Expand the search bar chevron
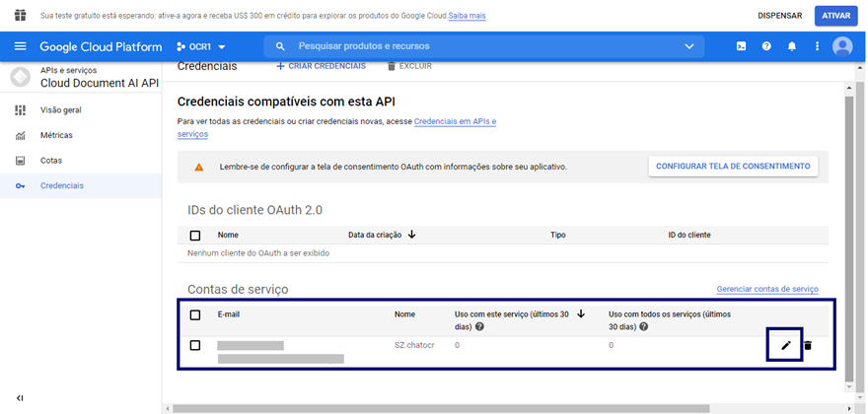The width and height of the screenshot is (868, 414). click(689, 46)
